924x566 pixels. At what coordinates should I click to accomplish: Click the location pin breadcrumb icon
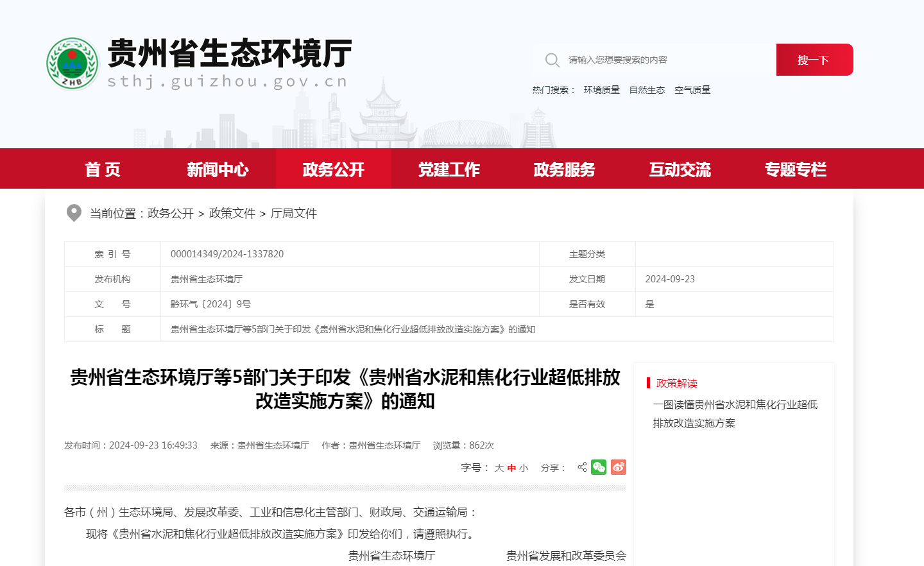pos(74,212)
